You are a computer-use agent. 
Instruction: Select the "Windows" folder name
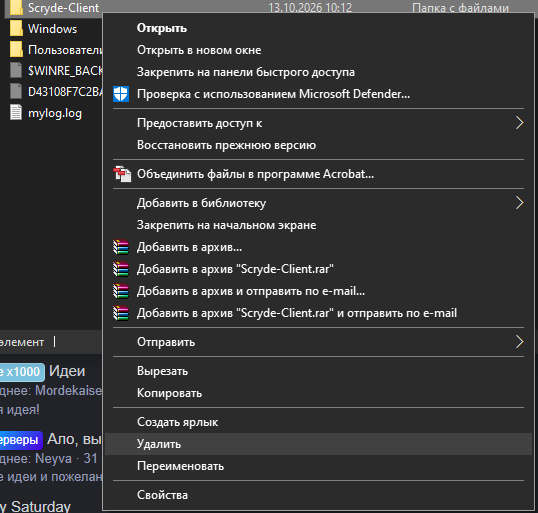pos(52,29)
